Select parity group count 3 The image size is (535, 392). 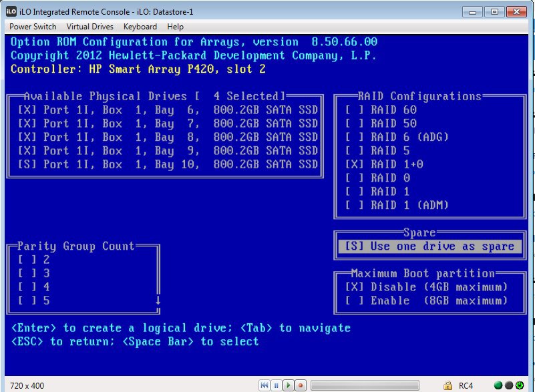point(34,274)
